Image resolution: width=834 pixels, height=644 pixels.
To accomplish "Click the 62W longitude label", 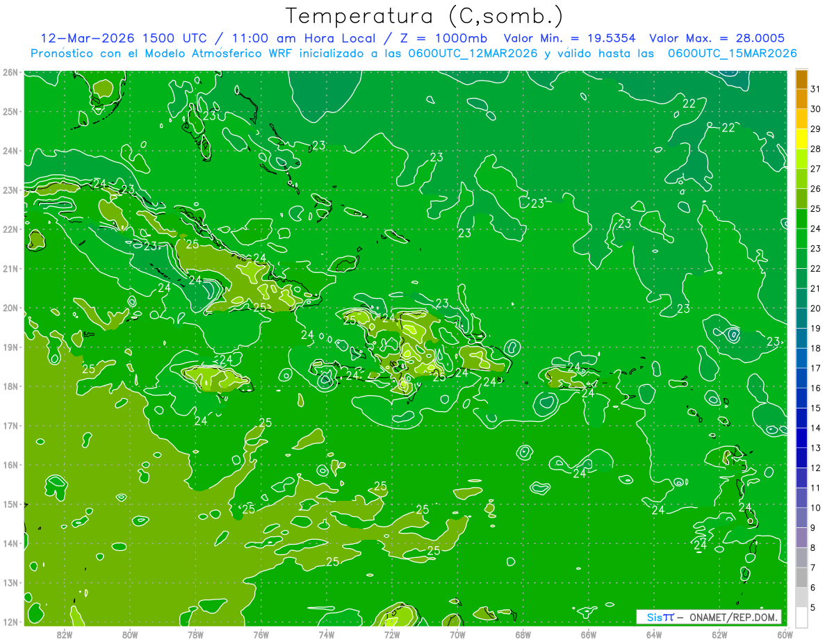I will pyautogui.click(x=719, y=634).
